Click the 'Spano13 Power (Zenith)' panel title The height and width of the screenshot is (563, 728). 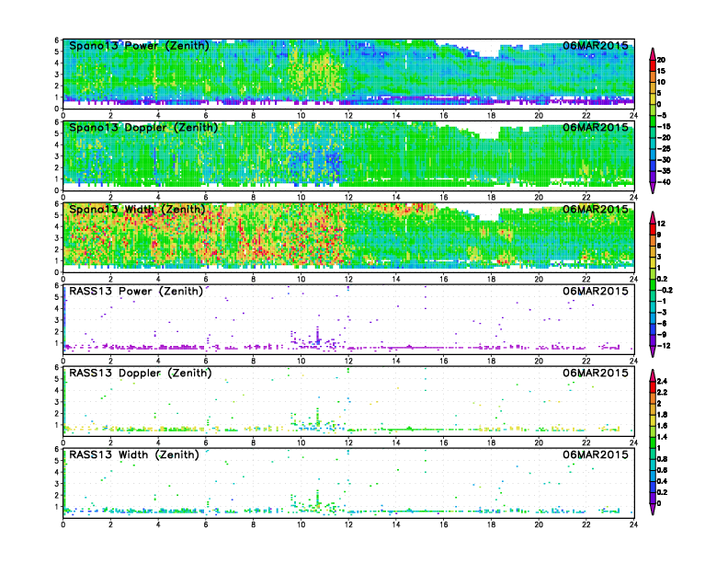139,46
